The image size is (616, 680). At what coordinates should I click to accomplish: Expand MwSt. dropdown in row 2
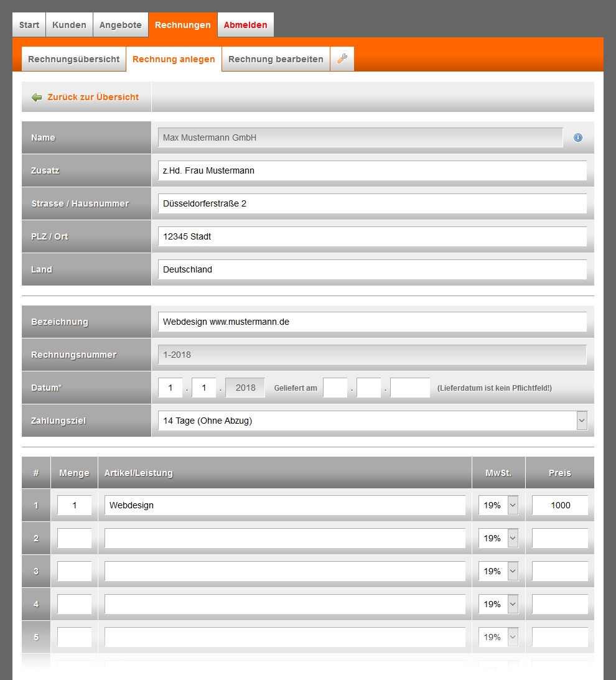(x=498, y=538)
